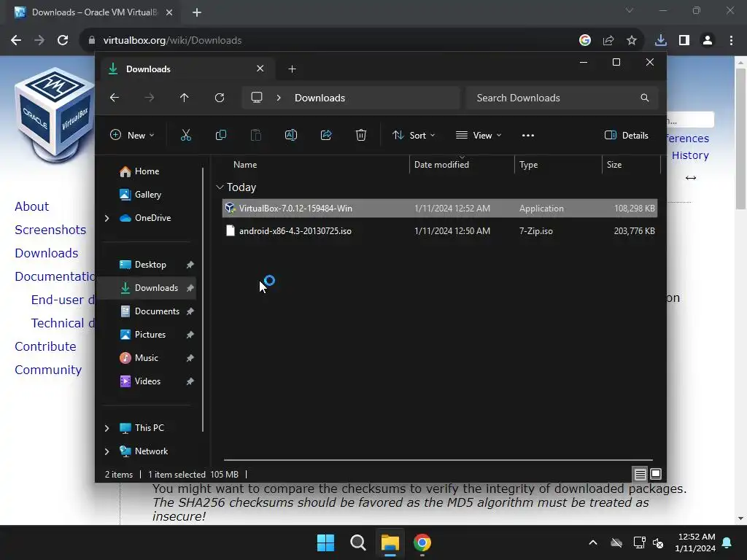Unpin Desktop from quick access
747x560 pixels.
pyautogui.click(x=190, y=265)
